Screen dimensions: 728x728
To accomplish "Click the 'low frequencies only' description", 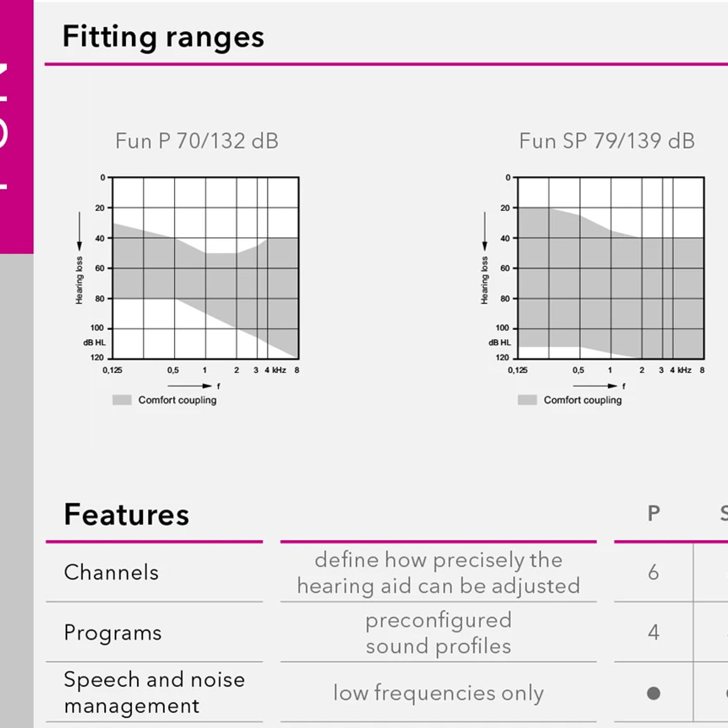I will pos(438,693).
